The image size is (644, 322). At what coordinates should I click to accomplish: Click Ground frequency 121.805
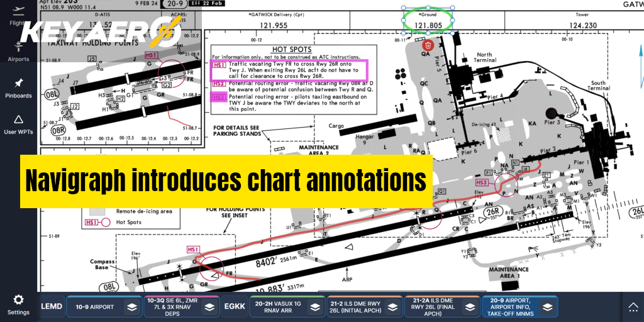pyautogui.click(x=428, y=25)
